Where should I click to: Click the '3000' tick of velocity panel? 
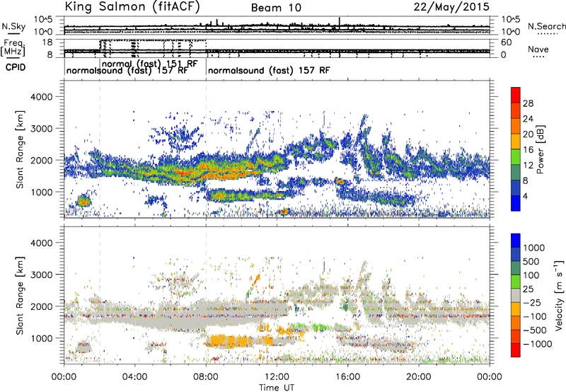click(41, 275)
